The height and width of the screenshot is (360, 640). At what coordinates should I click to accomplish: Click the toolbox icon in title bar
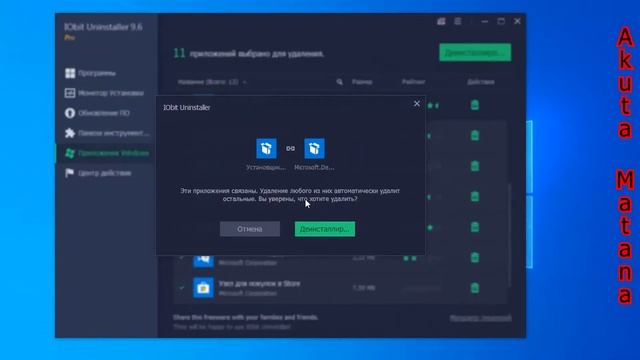tap(441, 21)
